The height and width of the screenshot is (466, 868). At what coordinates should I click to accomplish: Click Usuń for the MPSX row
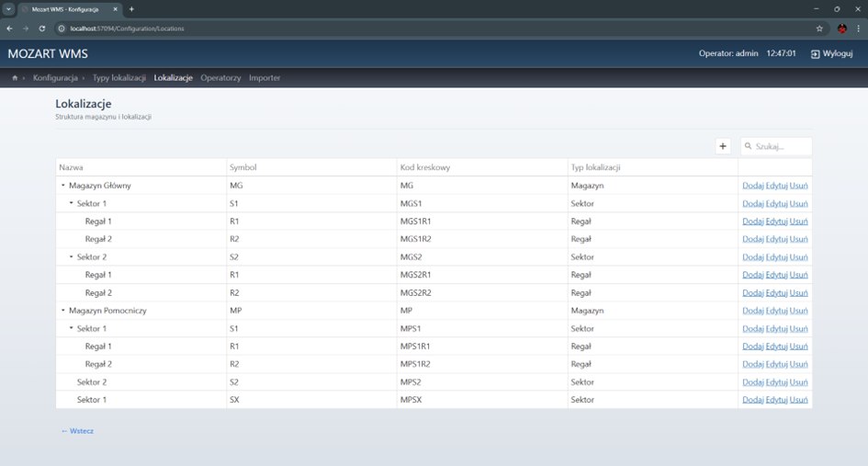pyautogui.click(x=798, y=400)
